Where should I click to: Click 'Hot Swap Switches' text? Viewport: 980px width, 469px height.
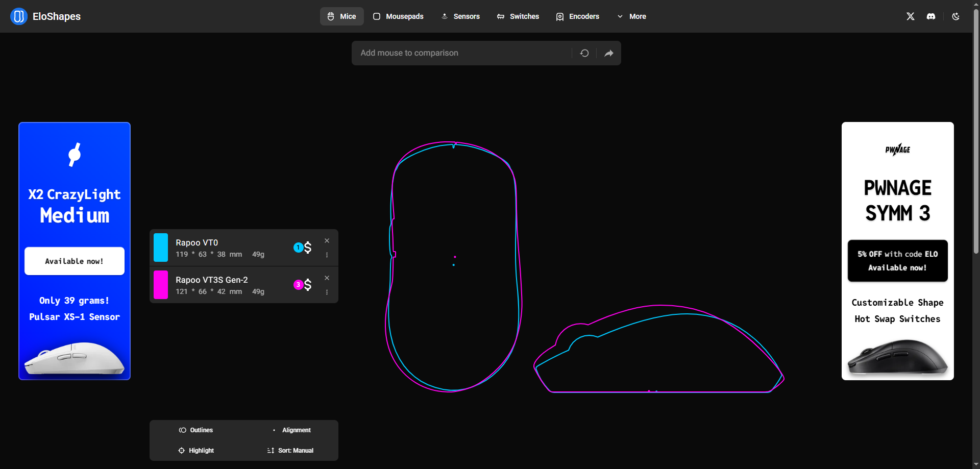[x=898, y=319]
